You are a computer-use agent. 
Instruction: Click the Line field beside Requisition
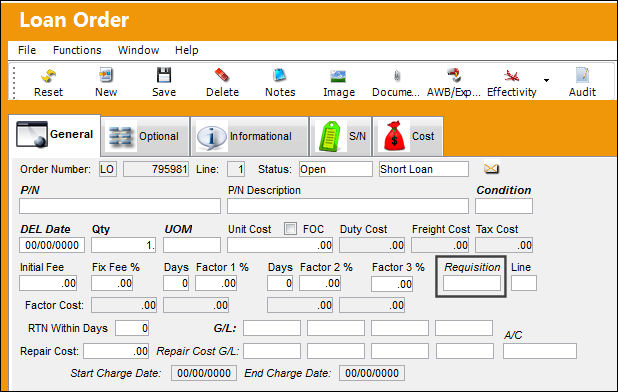pos(524,283)
